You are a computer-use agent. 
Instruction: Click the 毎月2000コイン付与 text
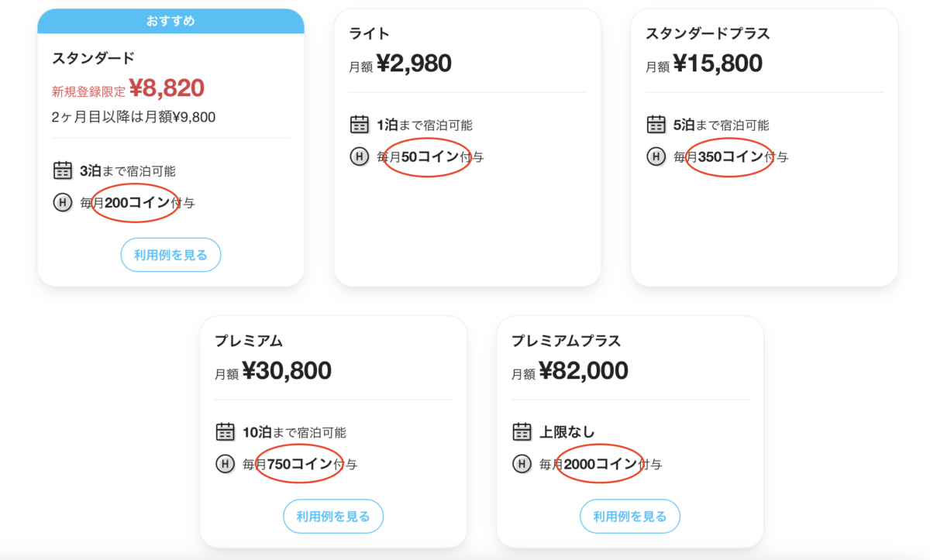(601, 465)
